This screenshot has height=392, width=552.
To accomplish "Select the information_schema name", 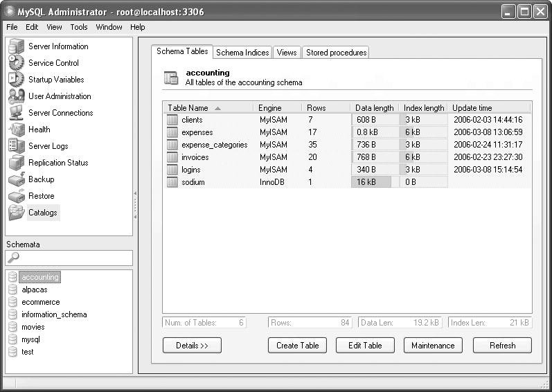I will click(x=54, y=314).
